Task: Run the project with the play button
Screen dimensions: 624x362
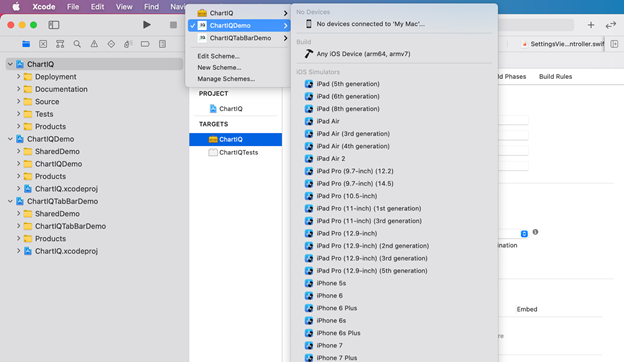Action: click(x=146, y=25)
